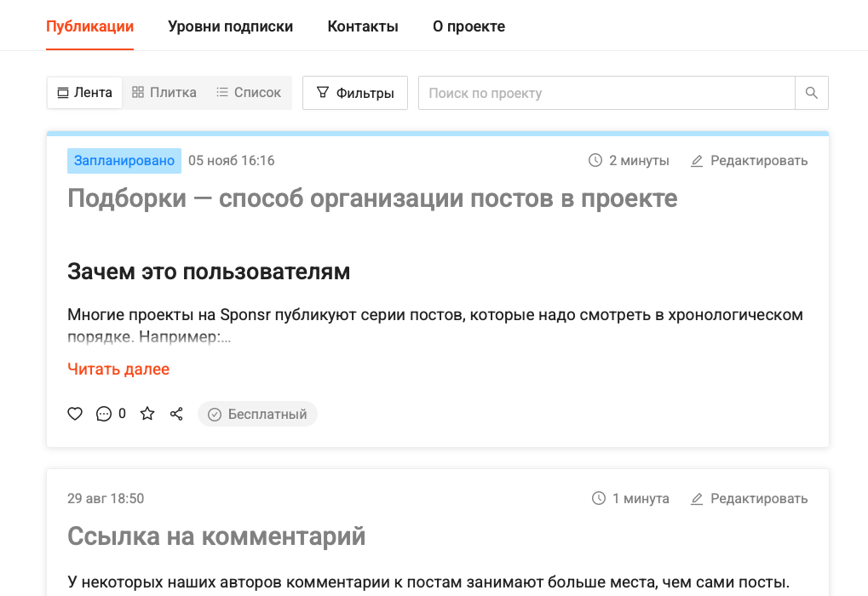Switch to Список list view
This screenshot has height=596, width=868.
248,93
